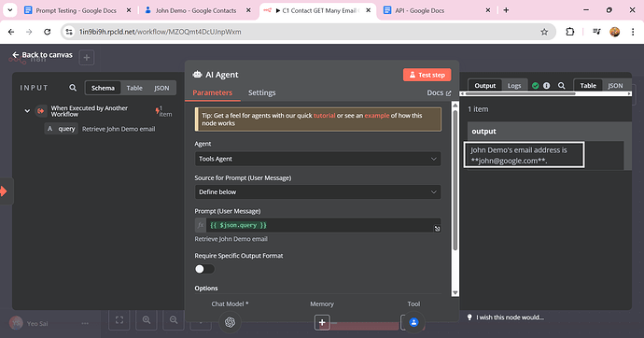Switch to the Logs tab

pyautogui.click(x=514, y=85)
